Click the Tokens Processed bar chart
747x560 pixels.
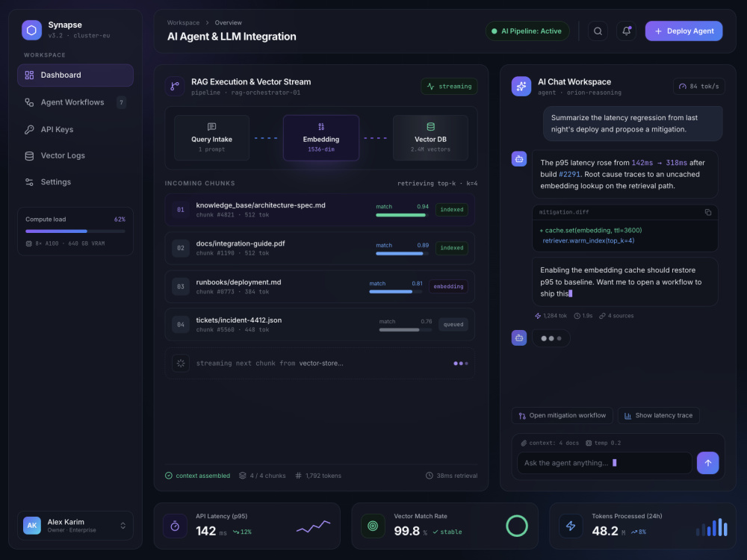pyautogui.click(x=712, y=527)
